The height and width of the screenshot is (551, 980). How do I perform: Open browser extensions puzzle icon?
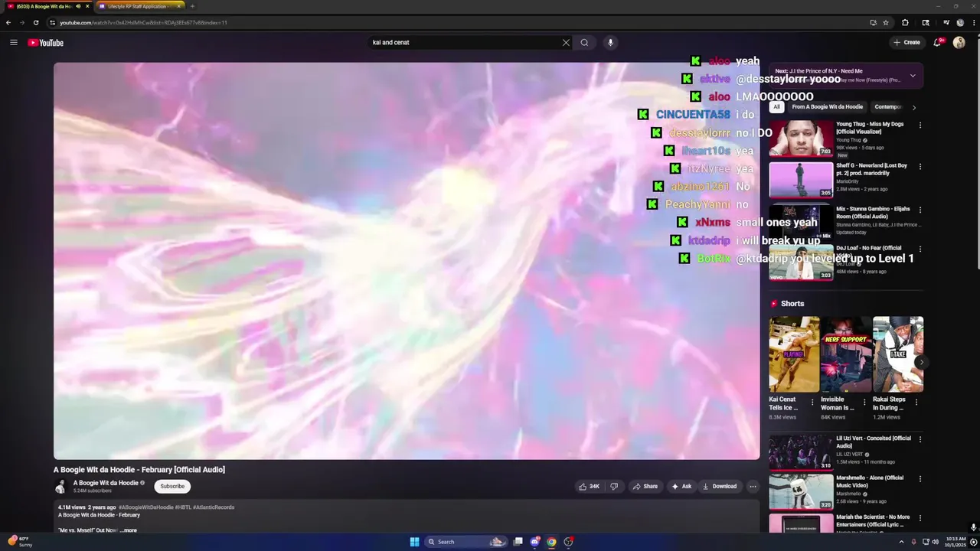[x=905, y=23]
